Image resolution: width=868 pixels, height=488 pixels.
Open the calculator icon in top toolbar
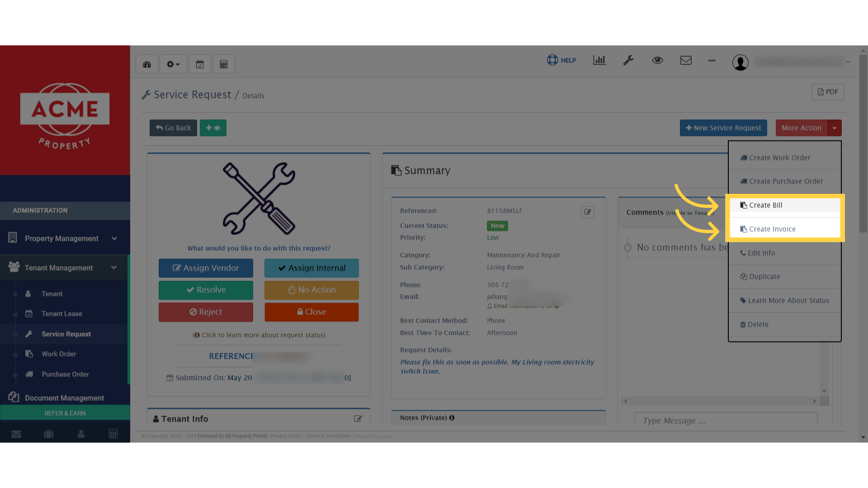(x=223, y=64)
